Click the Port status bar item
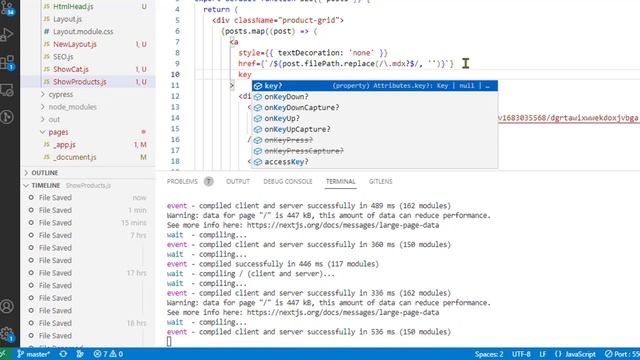The image size is (640, 360). coord(622,354)
